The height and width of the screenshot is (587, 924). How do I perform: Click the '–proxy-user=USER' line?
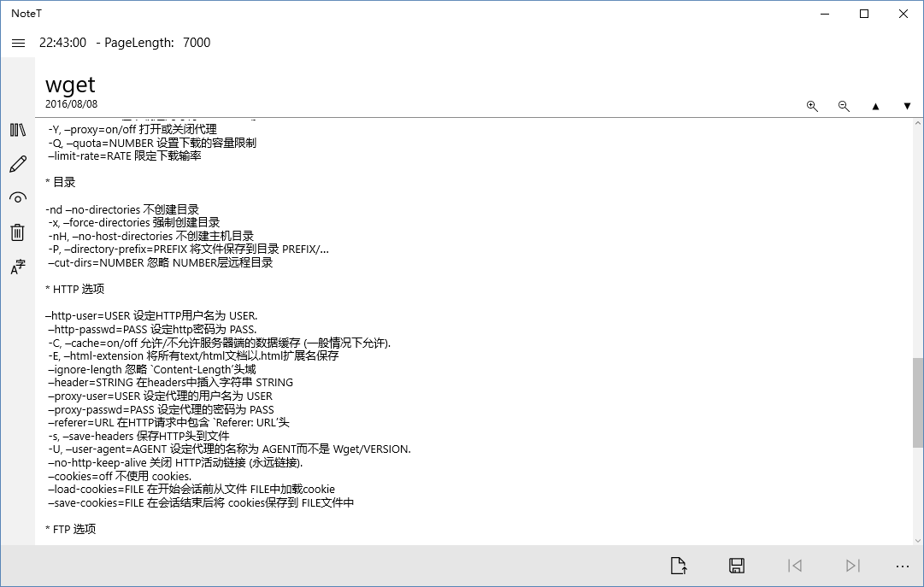(x=161, y=396)
